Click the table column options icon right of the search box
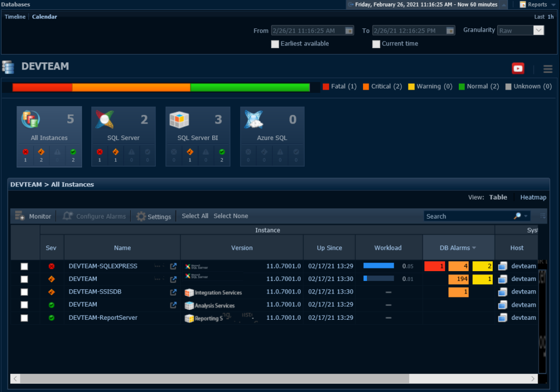Screen dimensions: 560x392 542,216
